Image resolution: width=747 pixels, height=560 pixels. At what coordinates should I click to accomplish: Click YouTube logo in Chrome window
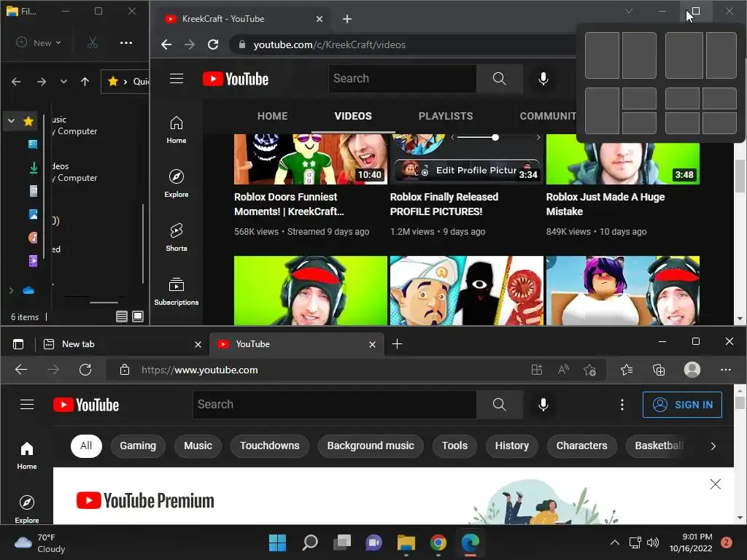tap(236, 79)
